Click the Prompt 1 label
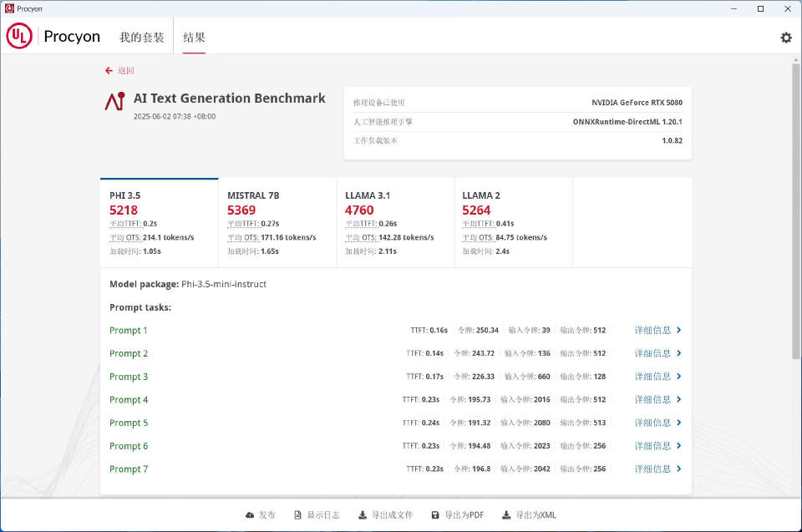Viewport: 802px width, 532px height. click(129, 331)
